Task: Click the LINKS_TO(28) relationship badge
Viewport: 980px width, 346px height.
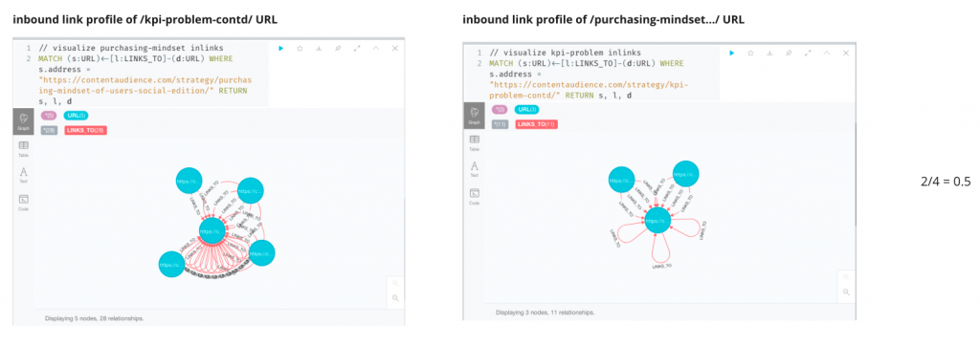Action: [x=85, y=130]
